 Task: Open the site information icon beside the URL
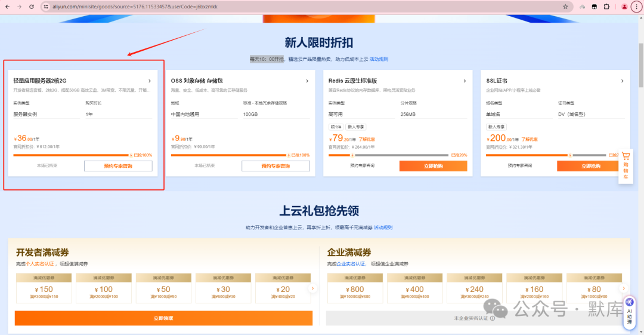pyautogui.click(x=46, y=7)
